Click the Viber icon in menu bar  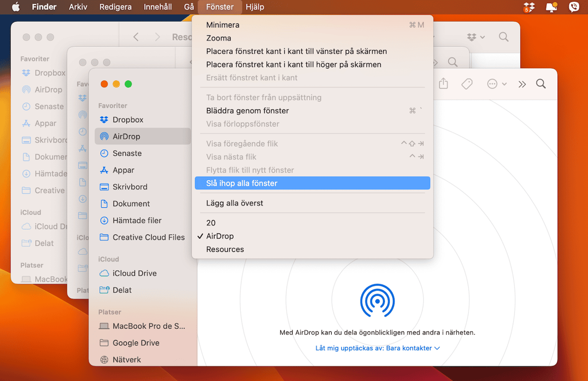point(574,7)
